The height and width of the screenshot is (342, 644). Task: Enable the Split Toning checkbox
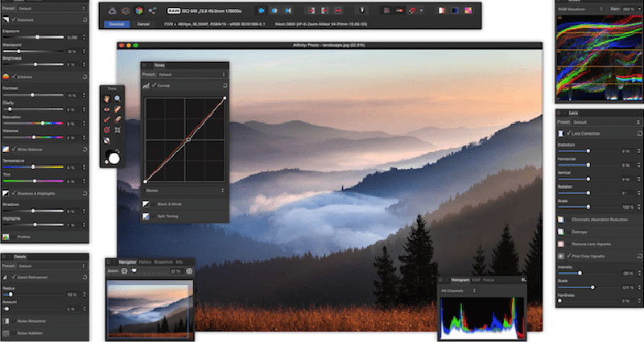pos(154,216)
